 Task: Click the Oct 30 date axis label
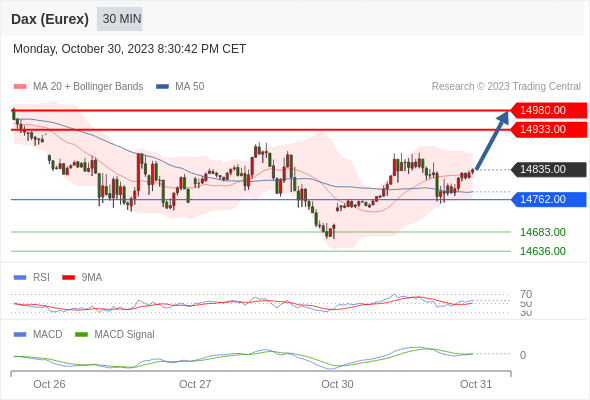point(337,384)
